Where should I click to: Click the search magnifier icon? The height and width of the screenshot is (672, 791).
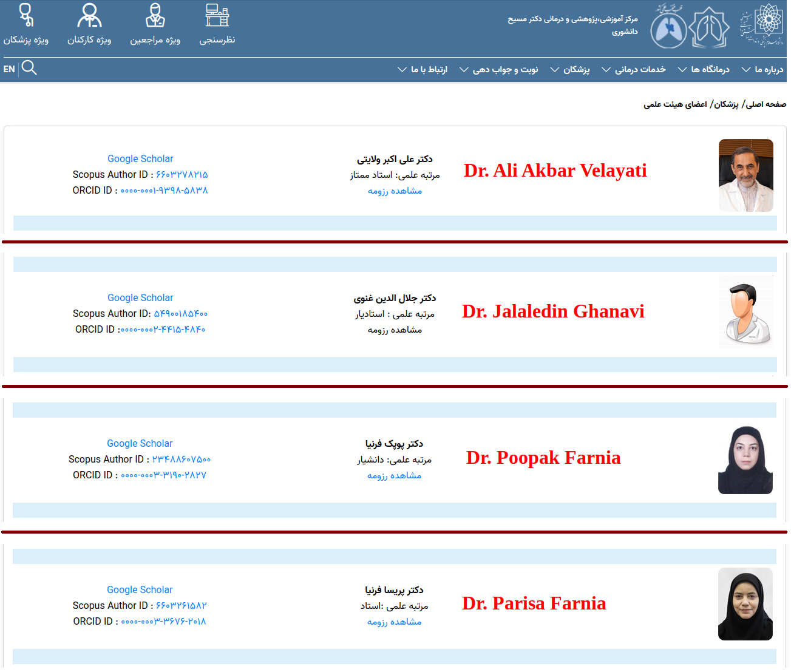point(29,68)
